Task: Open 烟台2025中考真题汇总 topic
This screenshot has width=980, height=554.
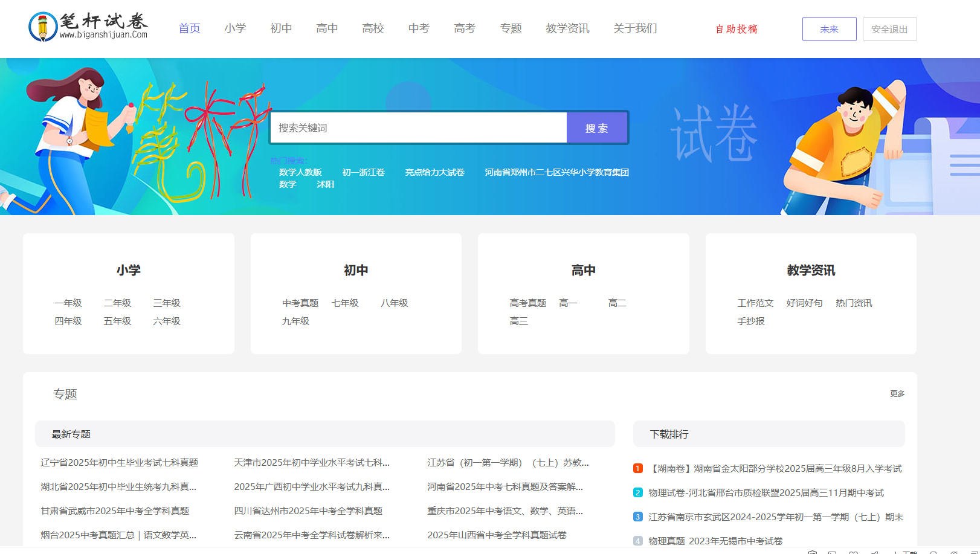Action: pyautogui.click(x=118, y=535)
